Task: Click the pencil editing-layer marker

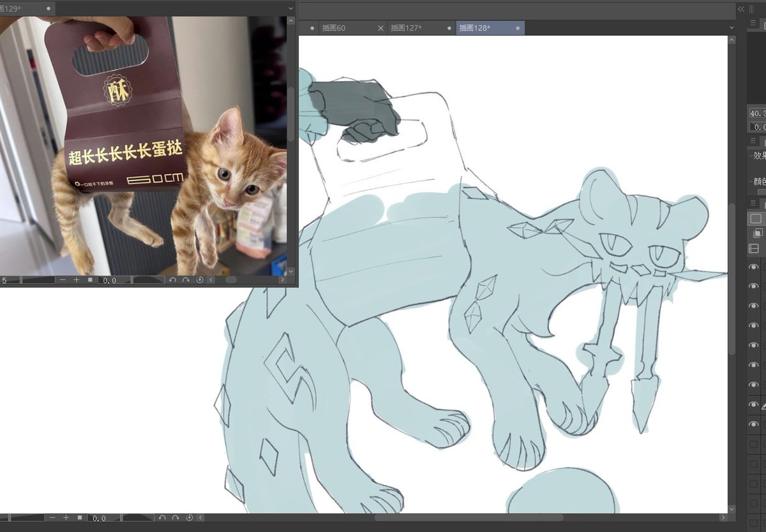Action: [x=763, y=406]
